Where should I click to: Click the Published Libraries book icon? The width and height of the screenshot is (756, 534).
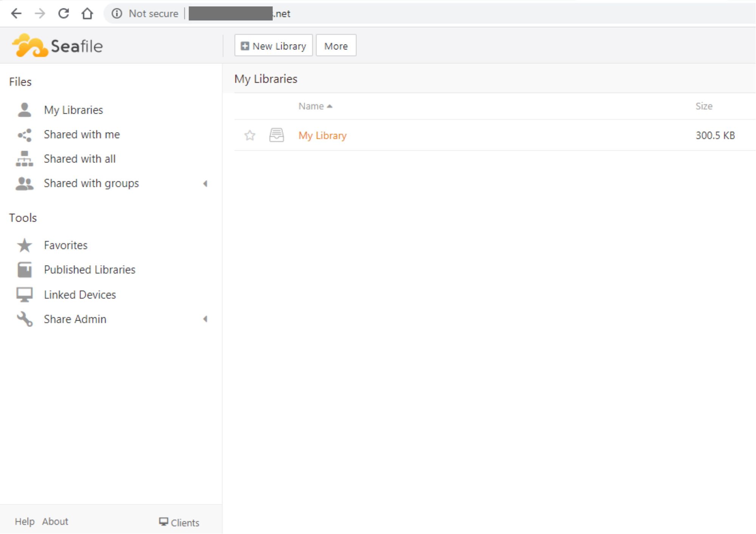(25, 270)
